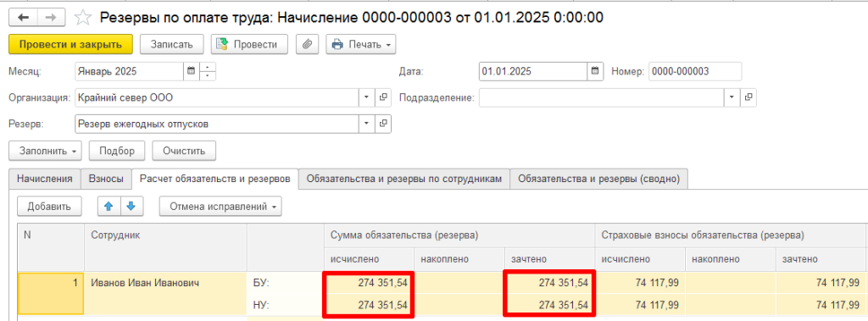Focus the Дата field 01.01.2025
The height and width of the screenshot is (321, 868).
pos(533,71)
